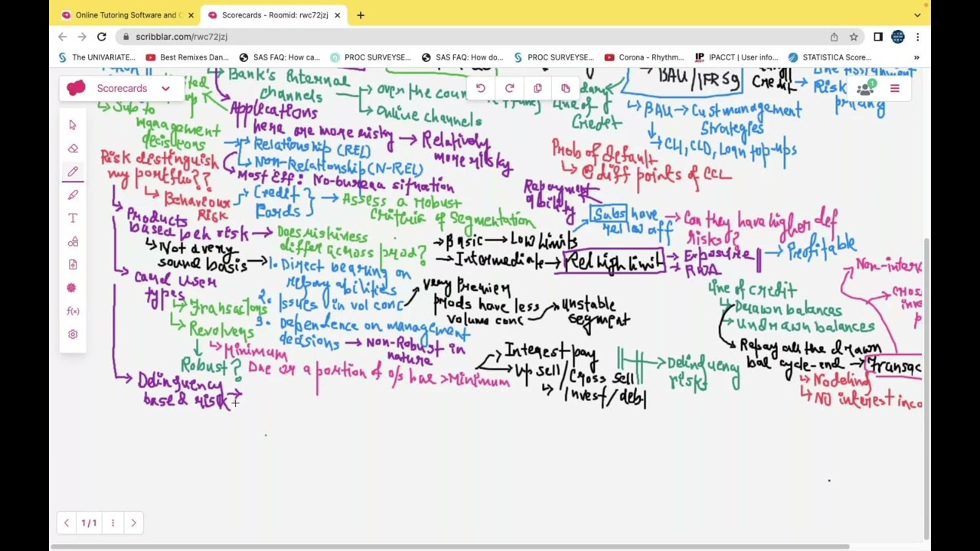Open STATISTICA Score bookmark

830,57
